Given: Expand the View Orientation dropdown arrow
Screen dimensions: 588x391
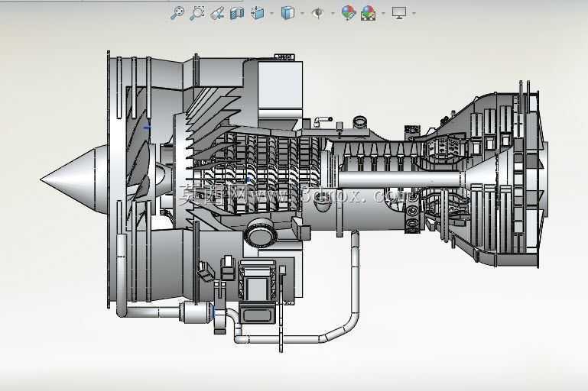Looking at the screenshot, I should 272,14.
